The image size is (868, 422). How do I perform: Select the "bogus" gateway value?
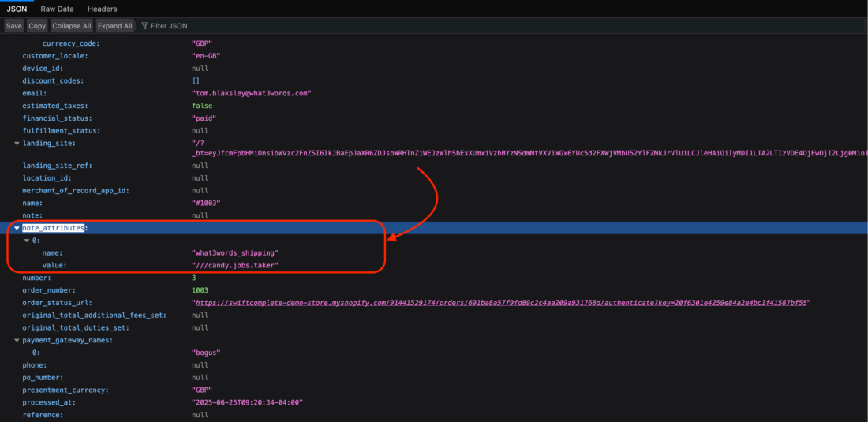coord(206,353)
